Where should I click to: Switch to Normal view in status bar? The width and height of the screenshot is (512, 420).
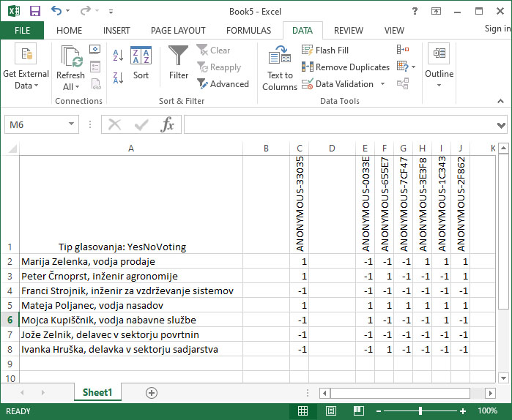(x=303, y=411)
